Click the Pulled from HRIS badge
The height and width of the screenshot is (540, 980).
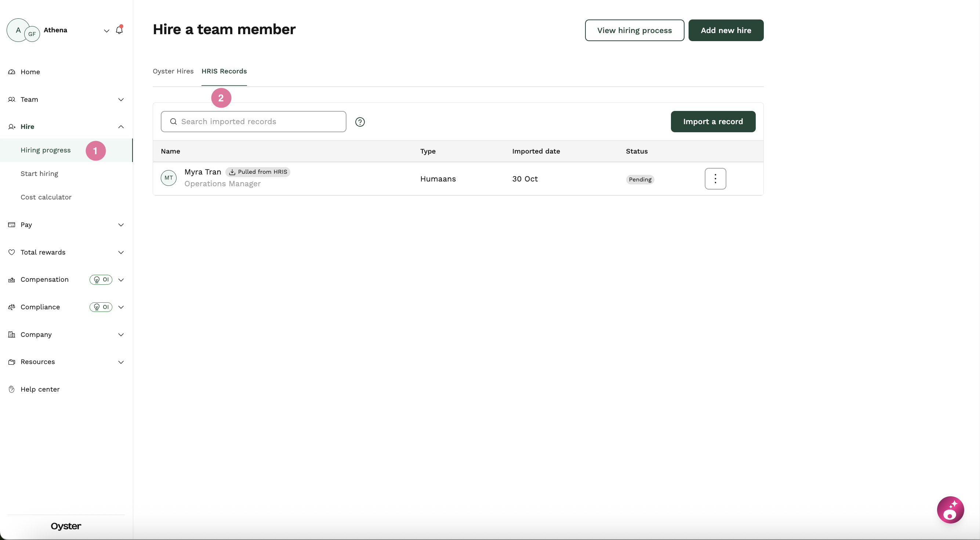pyautogui.click(x=258, y=172)
